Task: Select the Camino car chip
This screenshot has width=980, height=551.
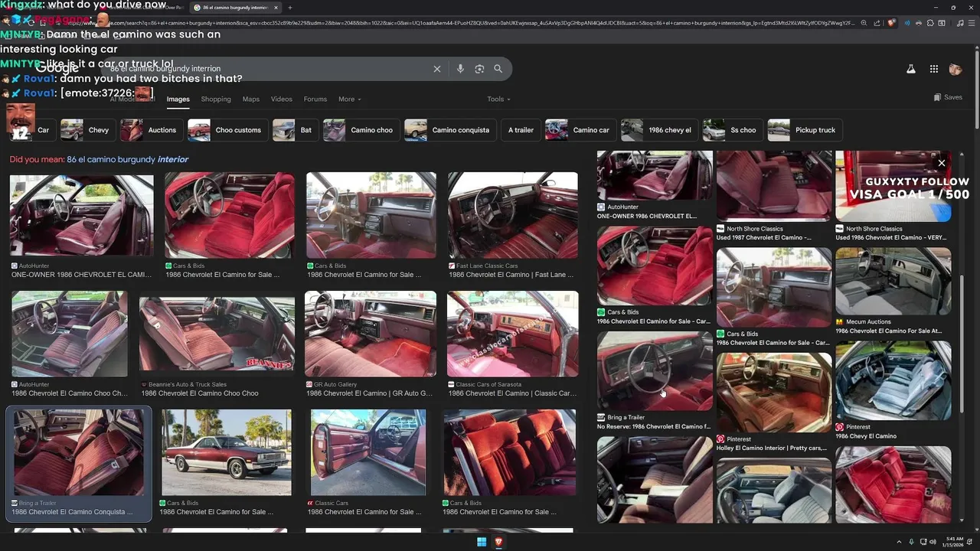Action: point(580,130)
